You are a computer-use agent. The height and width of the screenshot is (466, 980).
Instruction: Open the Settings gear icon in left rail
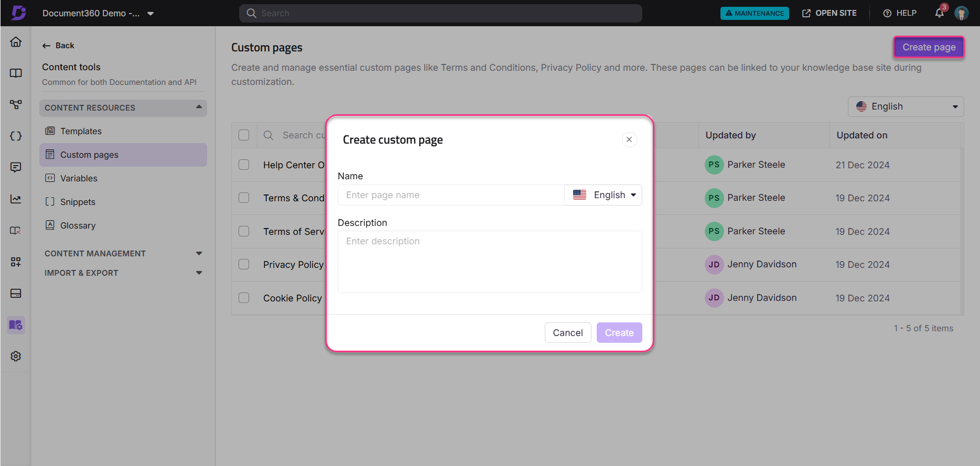[16, 356]
